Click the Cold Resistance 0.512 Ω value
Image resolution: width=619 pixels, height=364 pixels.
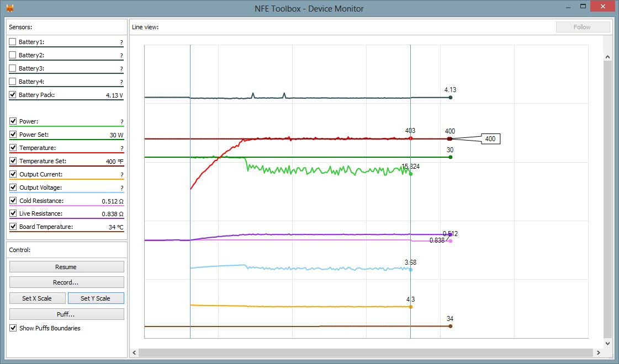[113, 201]
